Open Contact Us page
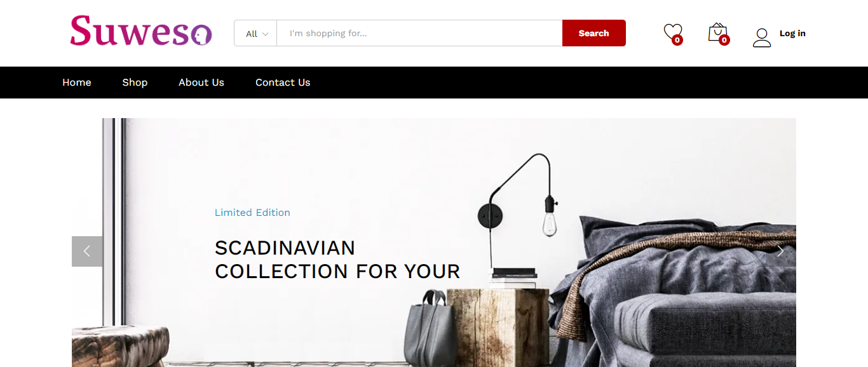Screen dimensions: 868x367 point(283,83)
